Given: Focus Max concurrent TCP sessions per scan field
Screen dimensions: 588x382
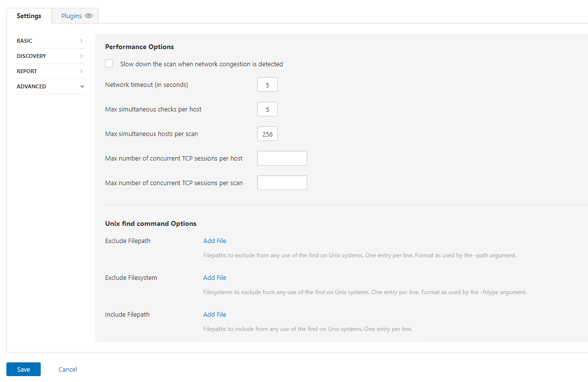Looking at the screenshot, I should 282,183.
